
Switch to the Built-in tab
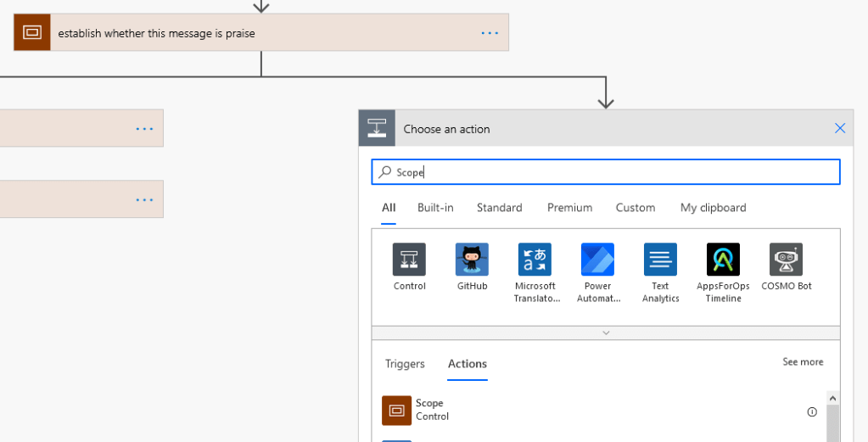pyautogui.click(x=435, y=208)
